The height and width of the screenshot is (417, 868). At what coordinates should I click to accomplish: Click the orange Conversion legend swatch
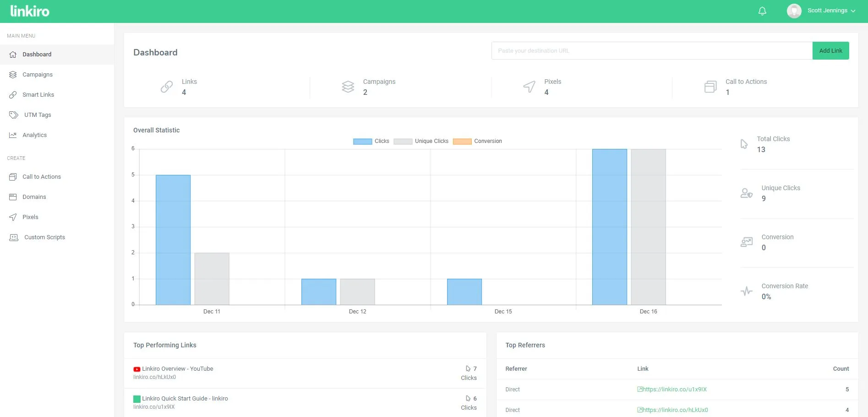click(462, 142)
